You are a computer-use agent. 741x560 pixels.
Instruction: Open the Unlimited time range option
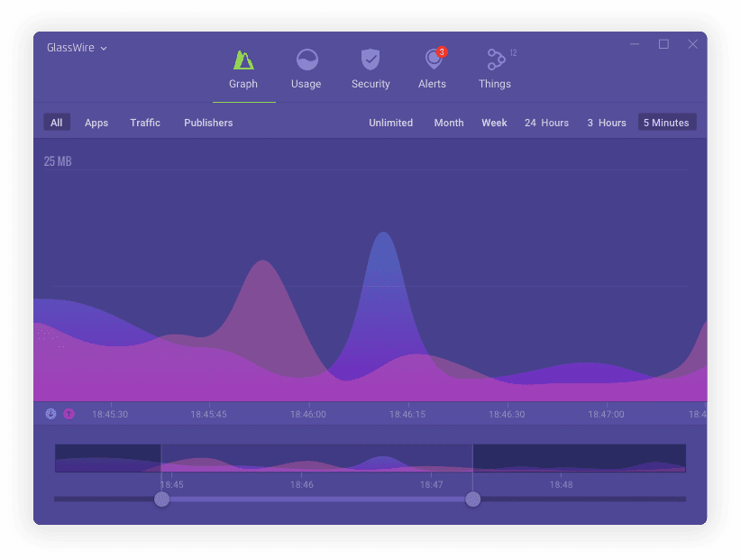point(390,123)
